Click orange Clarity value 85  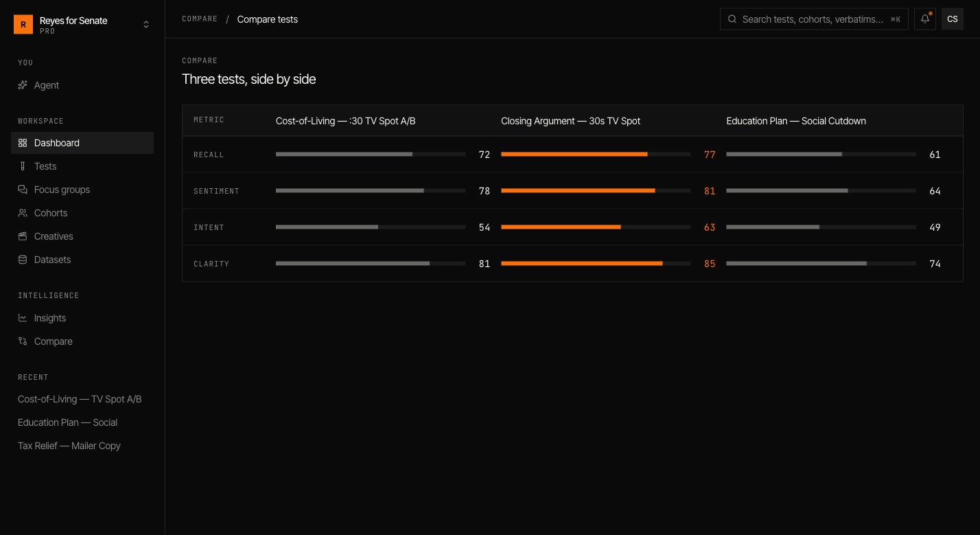click(x=710, y=264)
